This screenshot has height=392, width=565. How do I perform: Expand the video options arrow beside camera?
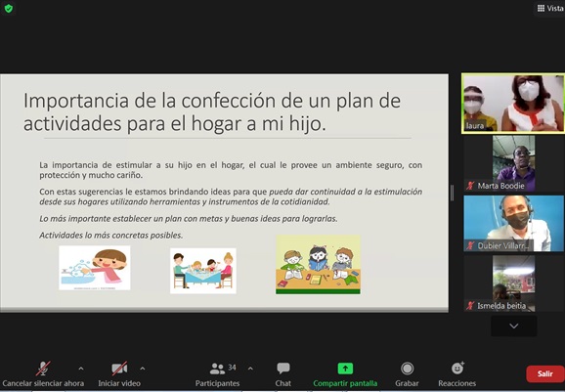pyautogui.click(x=143, y=369)
